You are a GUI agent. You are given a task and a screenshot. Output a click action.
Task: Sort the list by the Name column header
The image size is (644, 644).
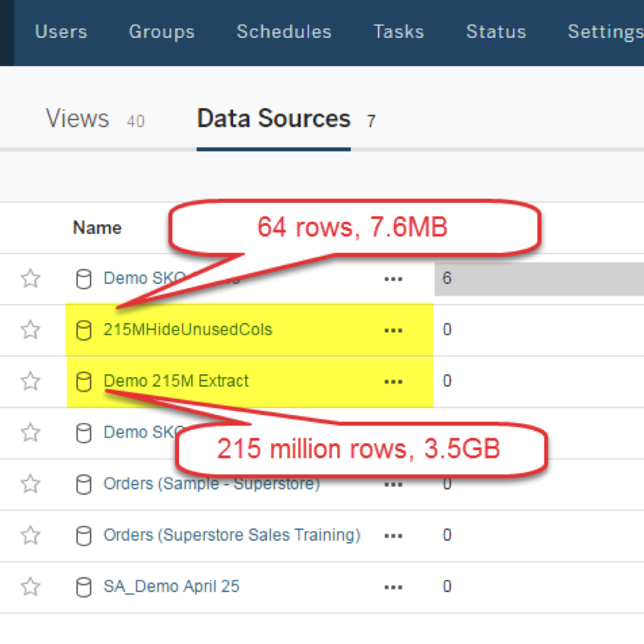pos(97,228)
